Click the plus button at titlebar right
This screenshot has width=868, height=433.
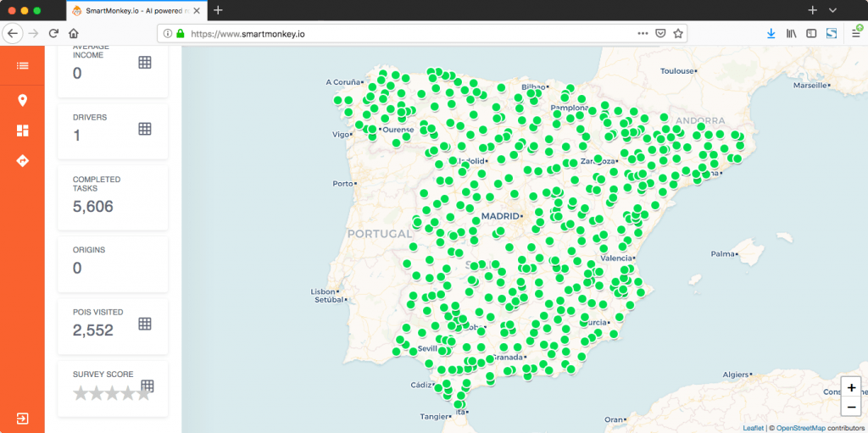(812, 10)
